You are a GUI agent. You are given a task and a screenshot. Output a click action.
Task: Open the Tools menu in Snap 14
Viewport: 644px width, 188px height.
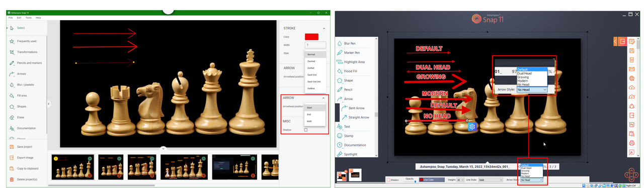(x=29, y=18)
